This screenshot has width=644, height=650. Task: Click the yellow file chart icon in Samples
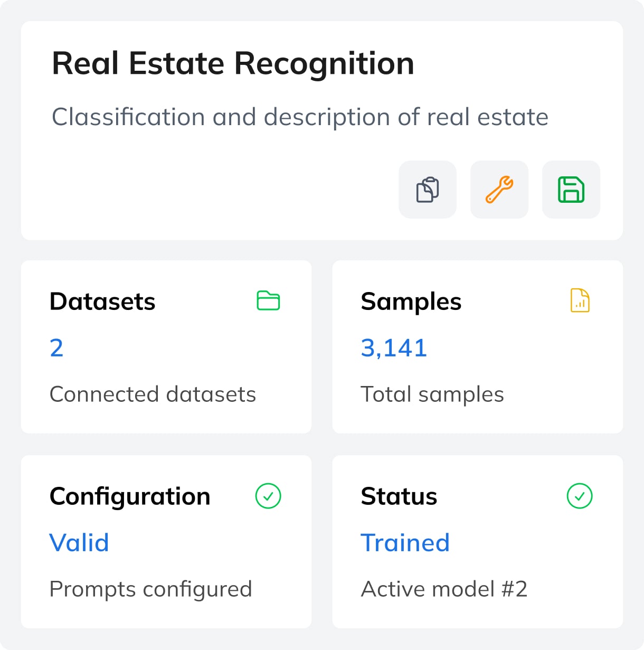click(x=580, y=300)
